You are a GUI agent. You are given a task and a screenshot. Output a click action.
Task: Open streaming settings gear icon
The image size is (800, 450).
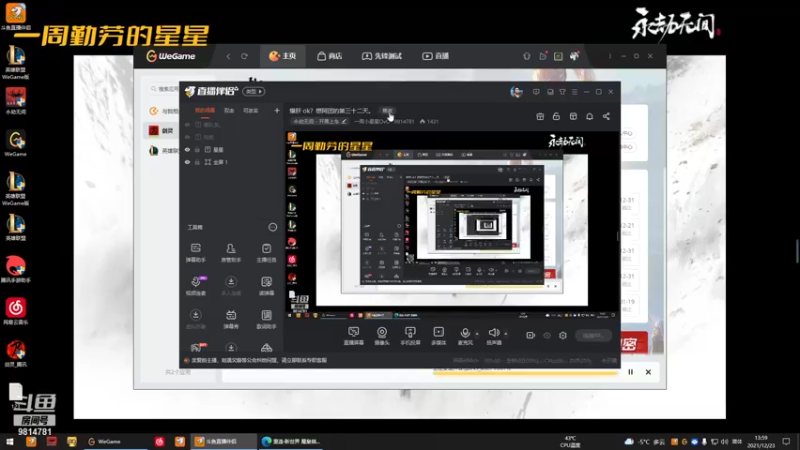(563, 335)
